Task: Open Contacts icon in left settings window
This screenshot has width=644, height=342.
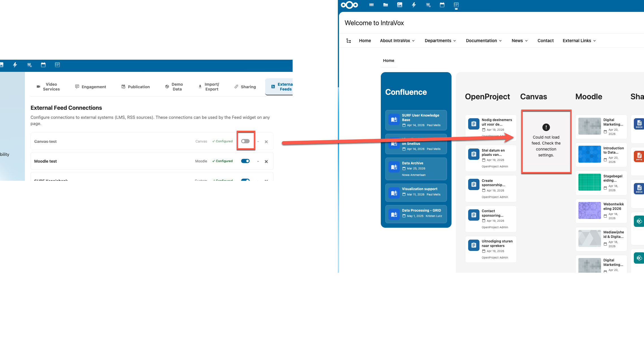Action: pos(29,65)
